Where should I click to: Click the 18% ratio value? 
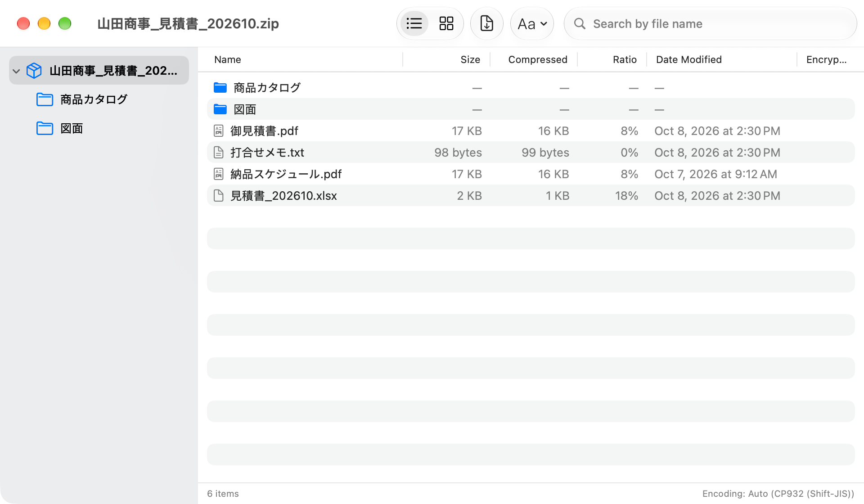coord(626,196)
